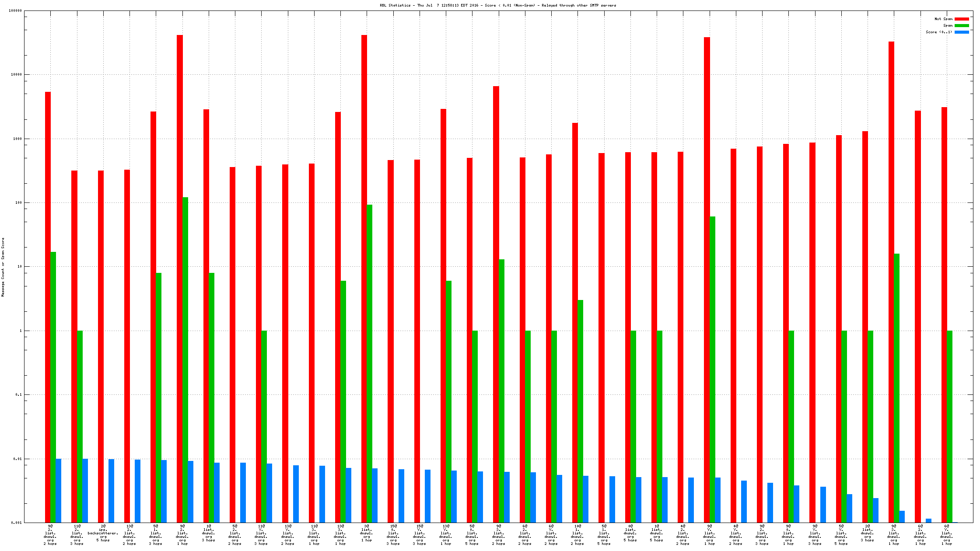Click the 'Not Spam' legend label
Screen dimensions: 980x551
(943, 19)
